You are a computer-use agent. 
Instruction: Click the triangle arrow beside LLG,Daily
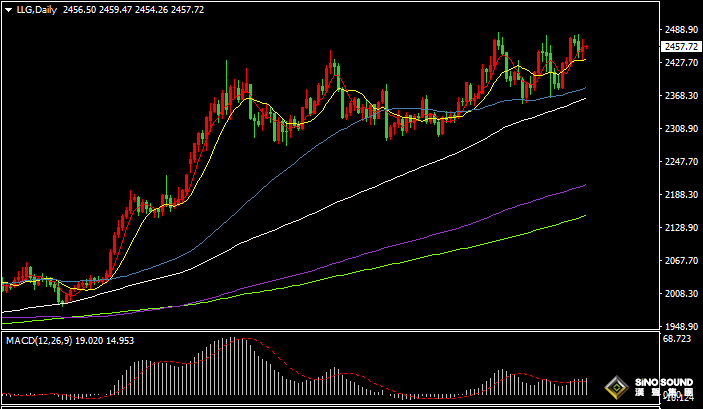click(x=9, y=9)
